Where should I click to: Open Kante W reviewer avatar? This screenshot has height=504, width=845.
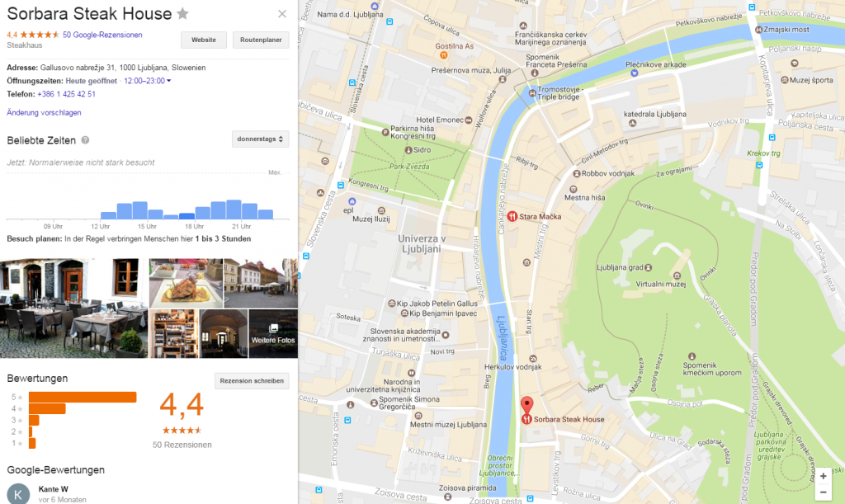coord(18,494)
